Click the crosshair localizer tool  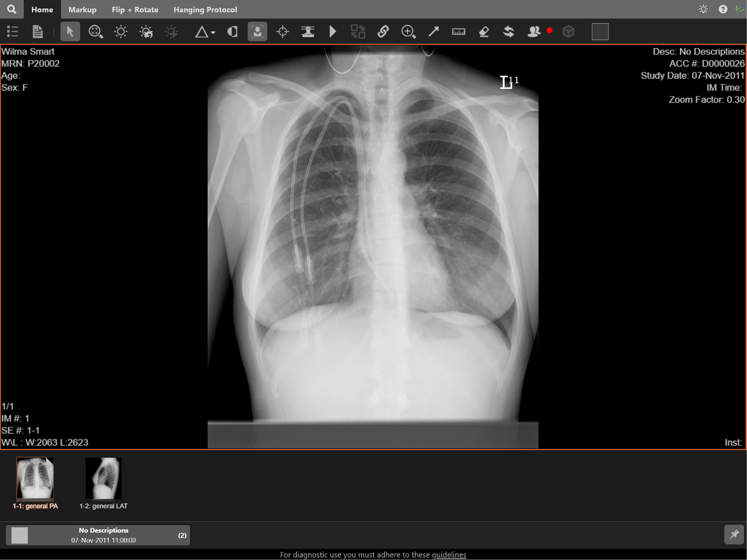pos(282,32)
